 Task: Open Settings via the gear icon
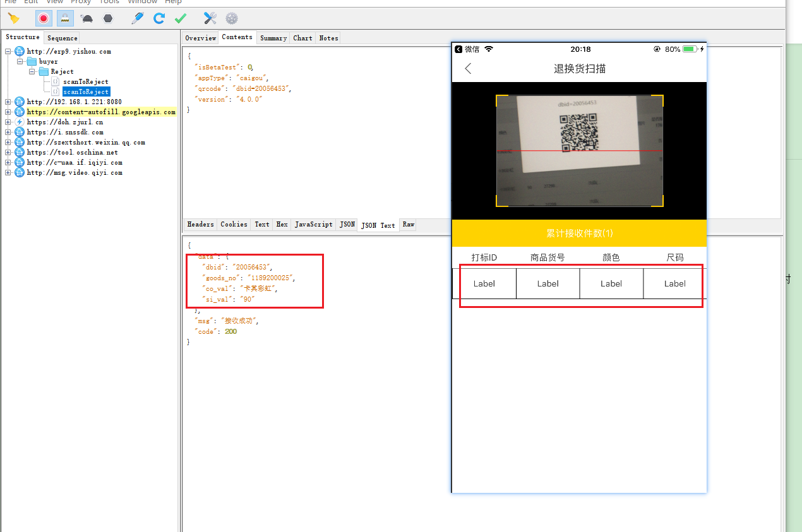coord(232,18)
